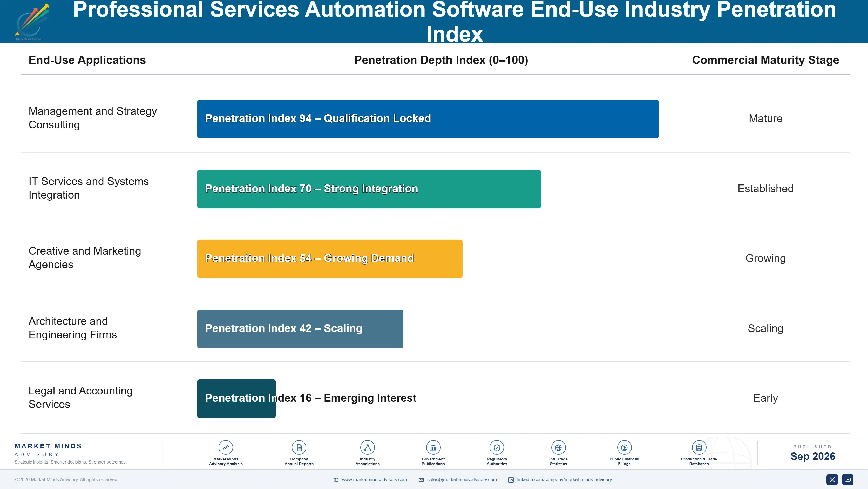The width and height of the screenshot is (868, 489).
Task: Click the orange Penetration Index 54 bar
Action: [330, 259]
